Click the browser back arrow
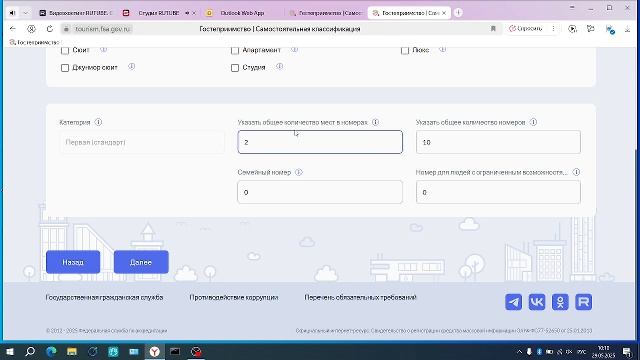640x360 pixels. [13, 29]
